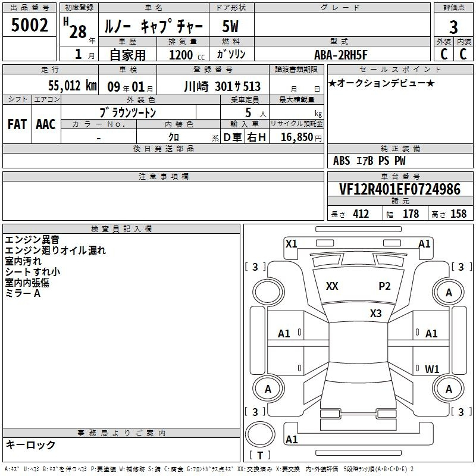Click the overall evaluation score 3
Image resolution: width=476 pixels, height=476 pixels.
(x=453, y=27)
